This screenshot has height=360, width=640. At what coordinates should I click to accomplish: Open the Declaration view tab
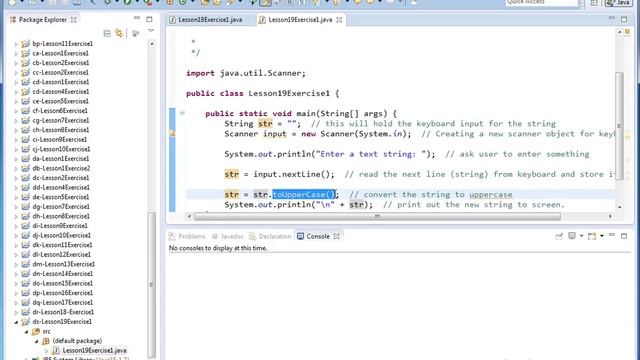coord(270,236)
